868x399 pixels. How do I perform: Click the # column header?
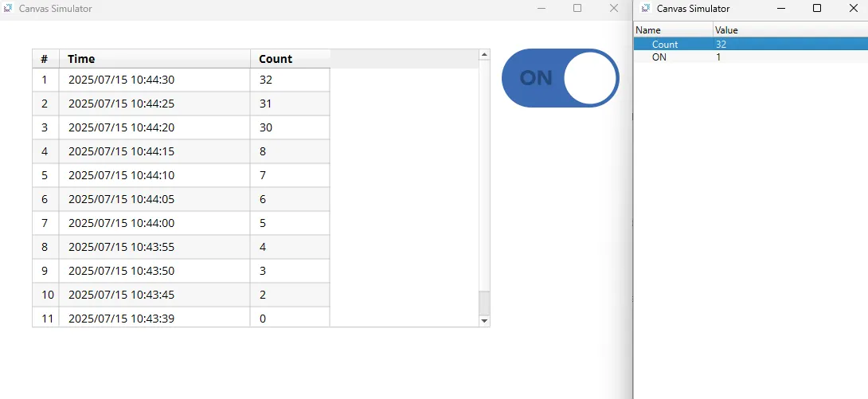pos(45,59)
